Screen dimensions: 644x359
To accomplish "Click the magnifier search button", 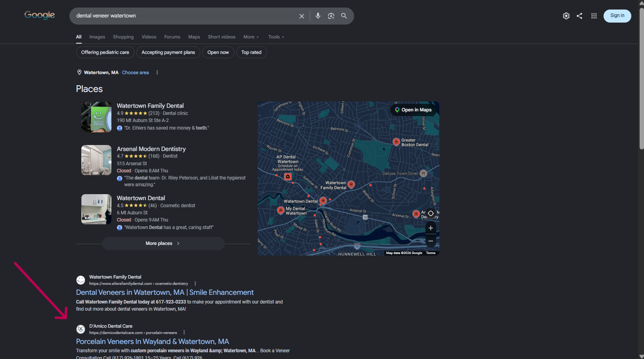I will [344, 16].
